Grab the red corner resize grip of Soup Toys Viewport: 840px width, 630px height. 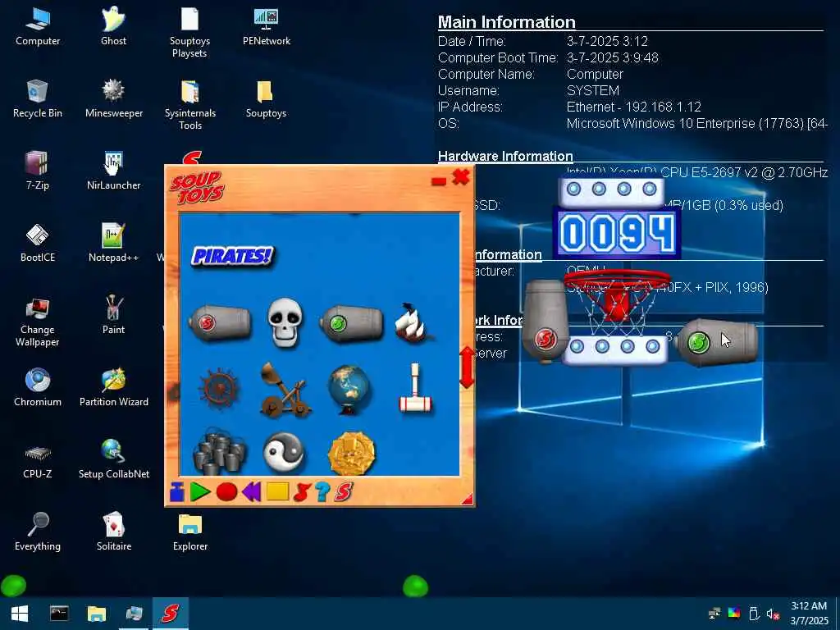point(468,500)
